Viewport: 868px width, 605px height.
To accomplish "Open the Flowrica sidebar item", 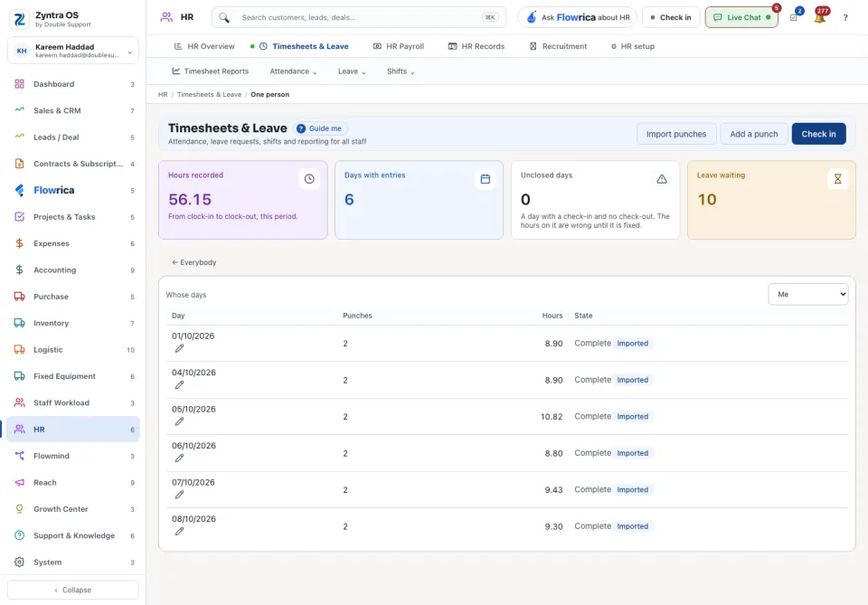I will (x=73, y=191).
